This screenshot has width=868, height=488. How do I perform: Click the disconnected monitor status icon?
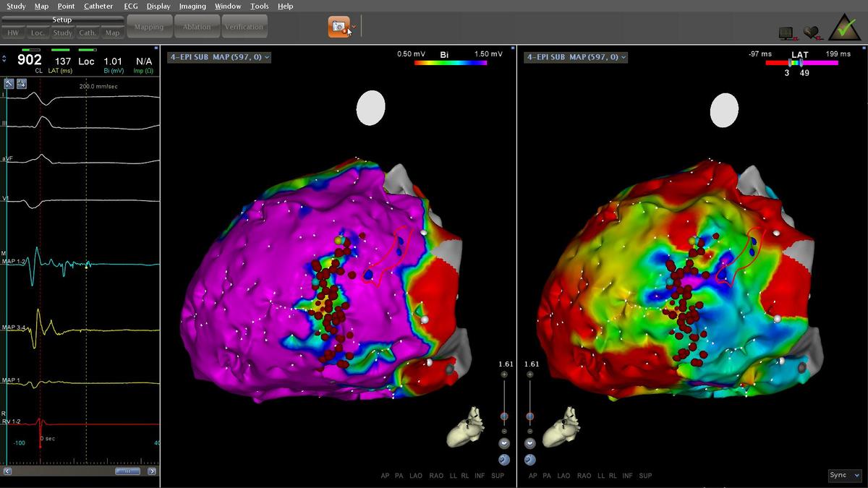786,33
